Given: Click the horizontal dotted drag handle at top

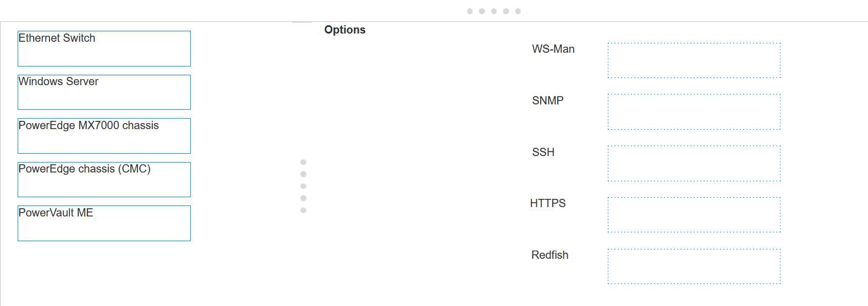Looking at the screenshot, I should 493,11.
